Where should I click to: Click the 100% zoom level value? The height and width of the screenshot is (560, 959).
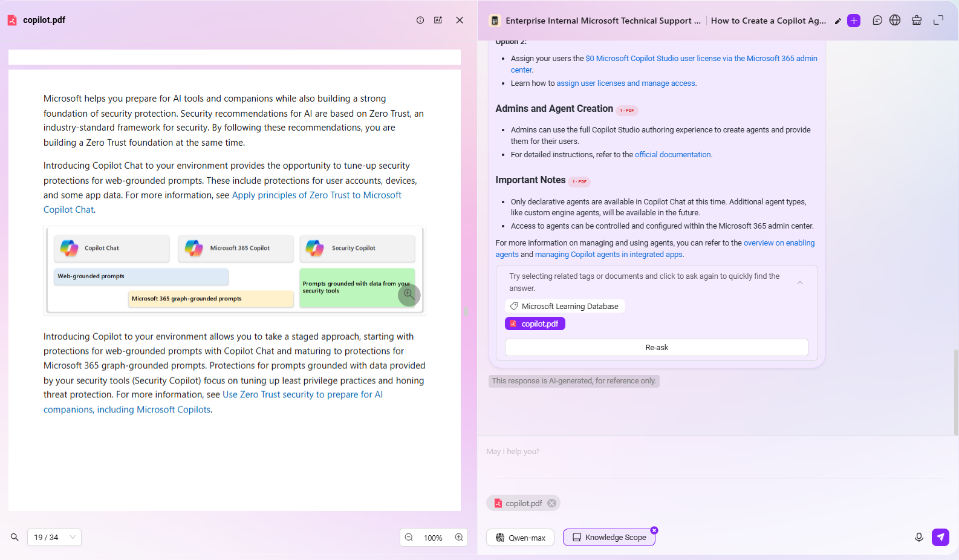pos(433,538)
